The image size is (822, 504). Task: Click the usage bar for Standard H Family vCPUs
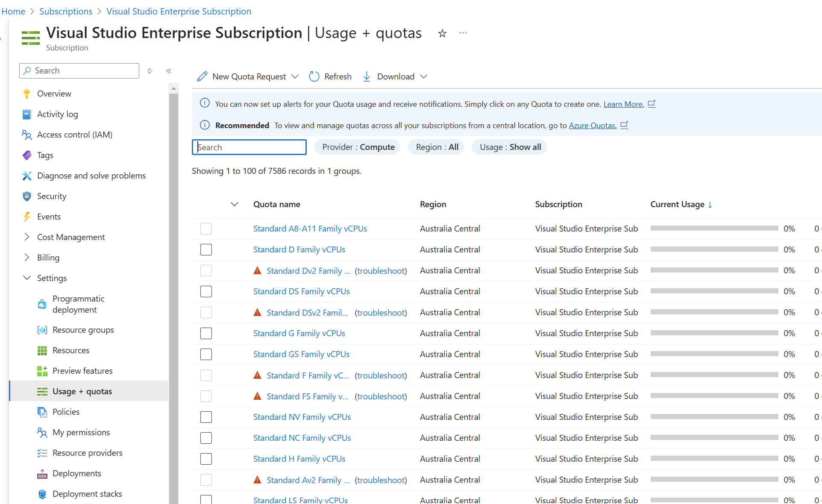(714, 458)
